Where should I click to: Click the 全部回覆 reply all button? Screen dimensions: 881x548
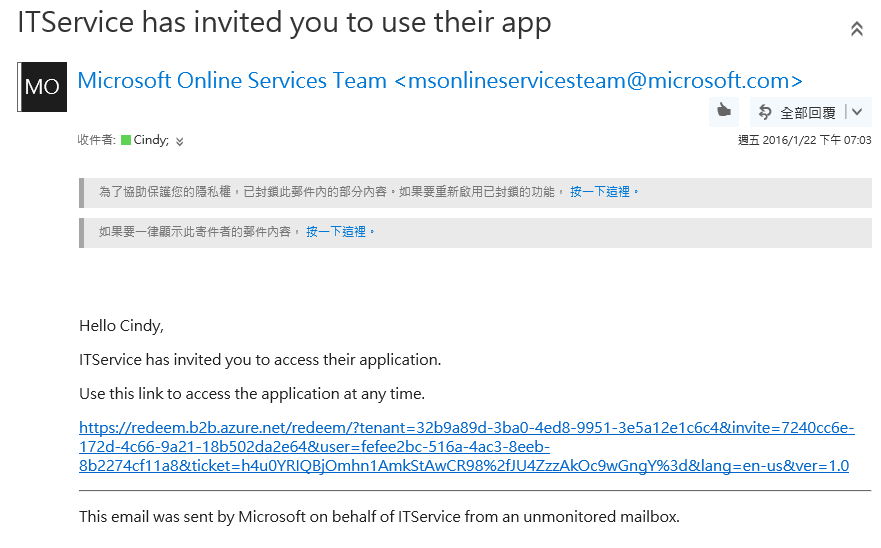tap(797, 112)
